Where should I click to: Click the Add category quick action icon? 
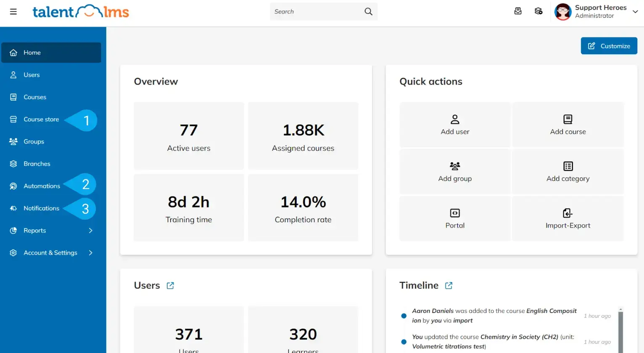[568, 166]
